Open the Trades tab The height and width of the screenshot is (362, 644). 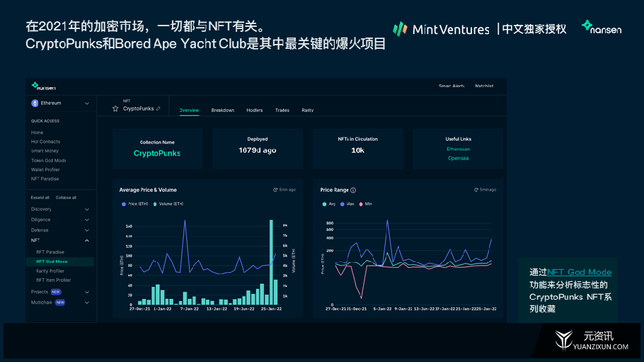pyautogui.click(x=282, y=111)
